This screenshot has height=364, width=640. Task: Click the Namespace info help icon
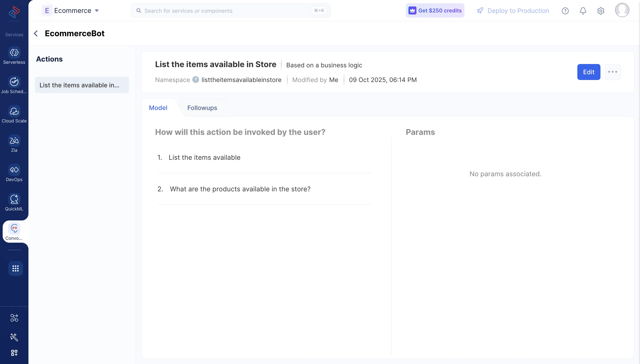[196, 80]
